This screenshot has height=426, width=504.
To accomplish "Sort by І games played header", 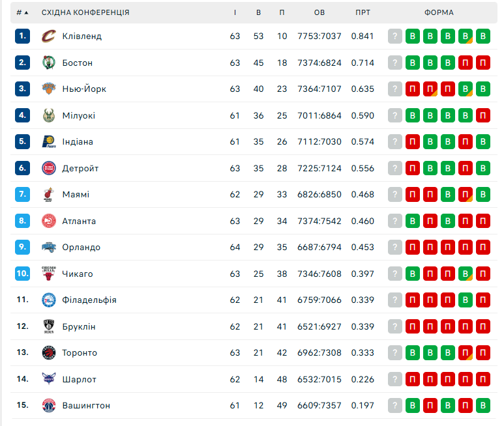I will tap(235, 12).
